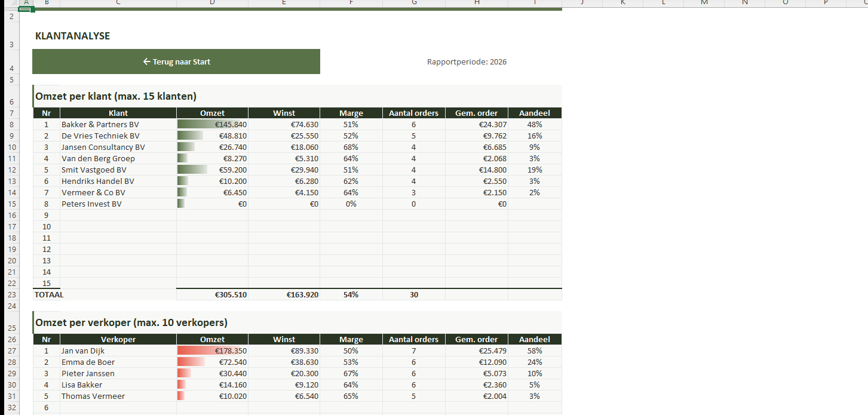Click the 'Terug naar Start' button

tap(176, 62)
